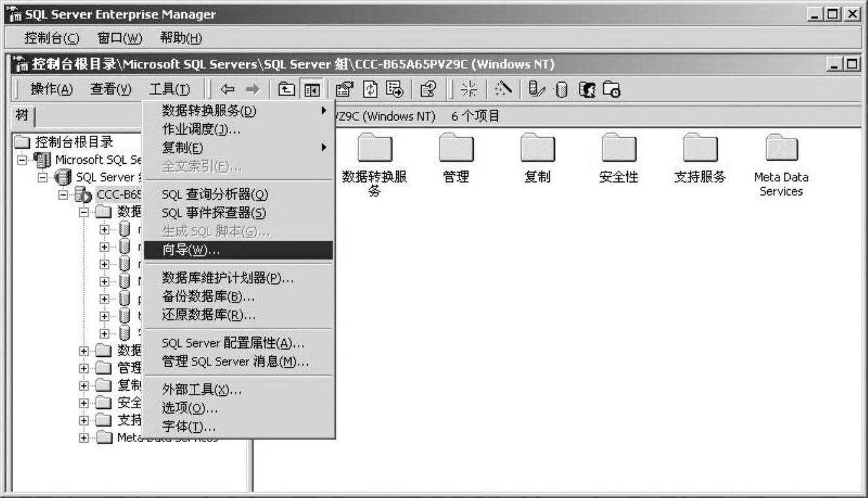Choose 管理 SQL Server 消息(M) menu item

[238, 361]
